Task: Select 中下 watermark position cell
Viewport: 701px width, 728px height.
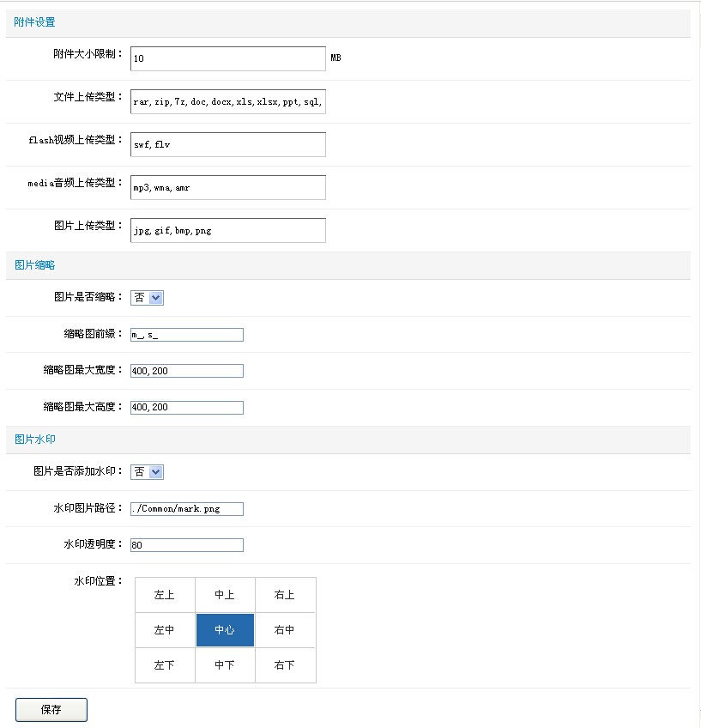Action: pyautogui.click(x=225, y=665)
